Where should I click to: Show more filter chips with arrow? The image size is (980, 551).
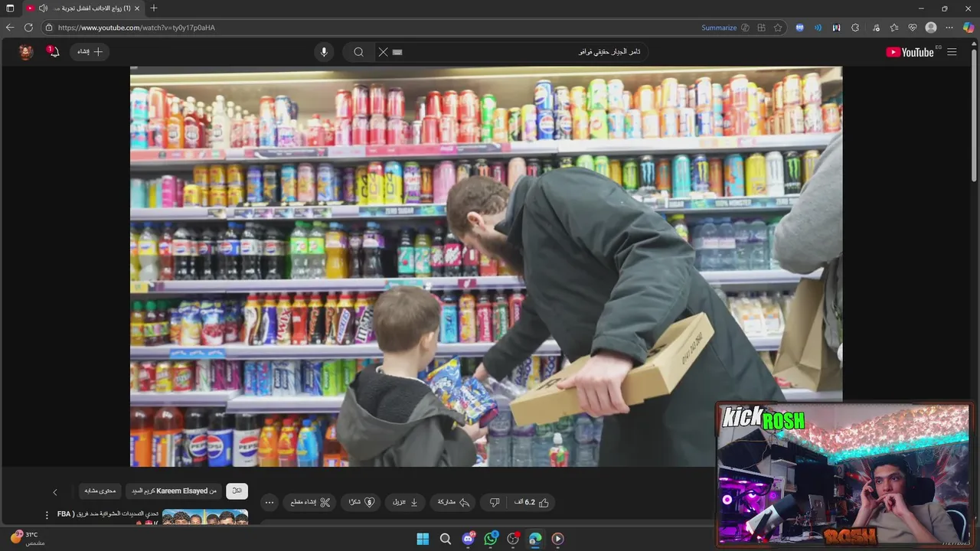(x=54, y=492)
